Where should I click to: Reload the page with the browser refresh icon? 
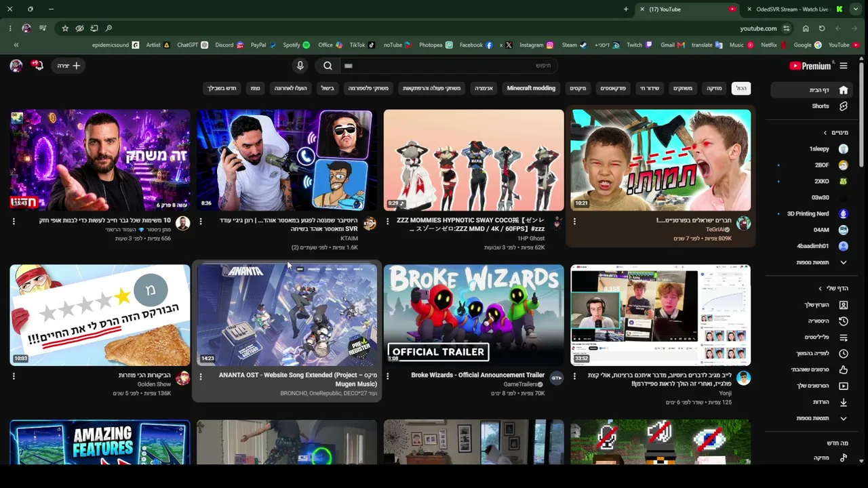(822, 28)
